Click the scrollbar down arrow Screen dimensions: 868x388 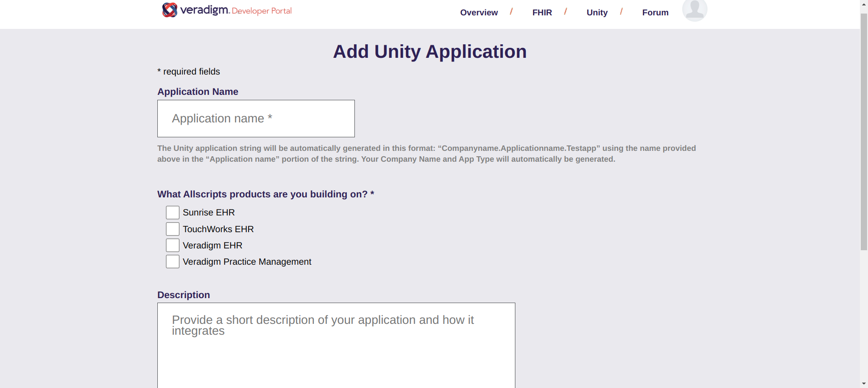coord(864,384)
